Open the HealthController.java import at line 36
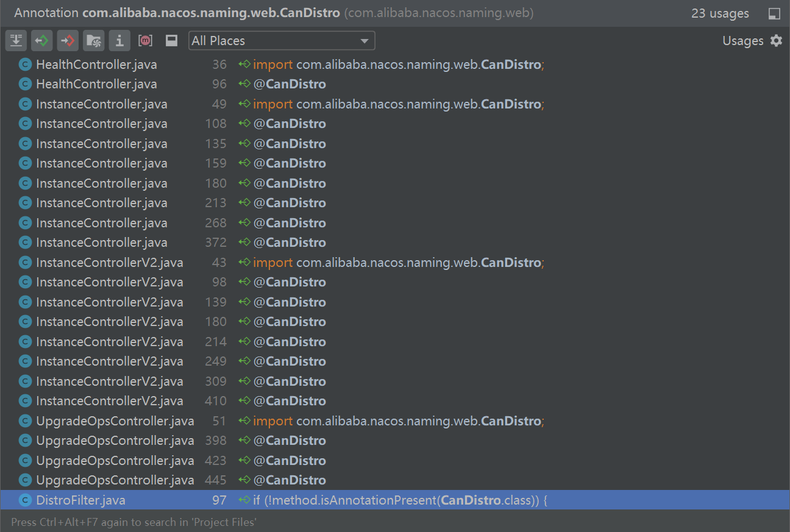This screenshot has height=532, width=790. click(x=366, y=64)
